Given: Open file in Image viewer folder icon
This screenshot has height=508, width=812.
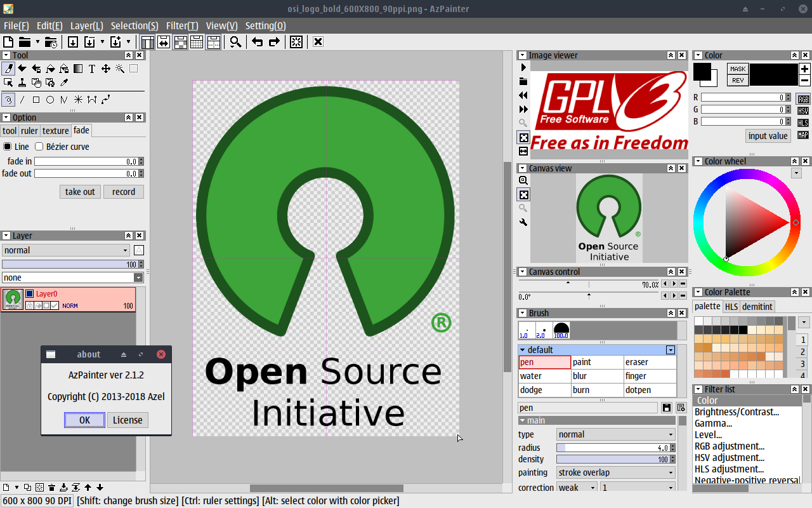Looking at the screenshot, I should click(523, 81).
